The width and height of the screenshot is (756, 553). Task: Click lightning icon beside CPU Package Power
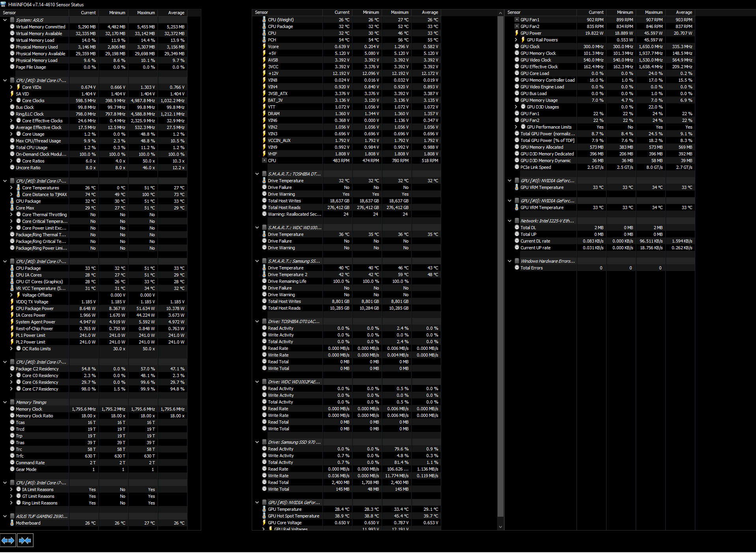tap(12, 308)
